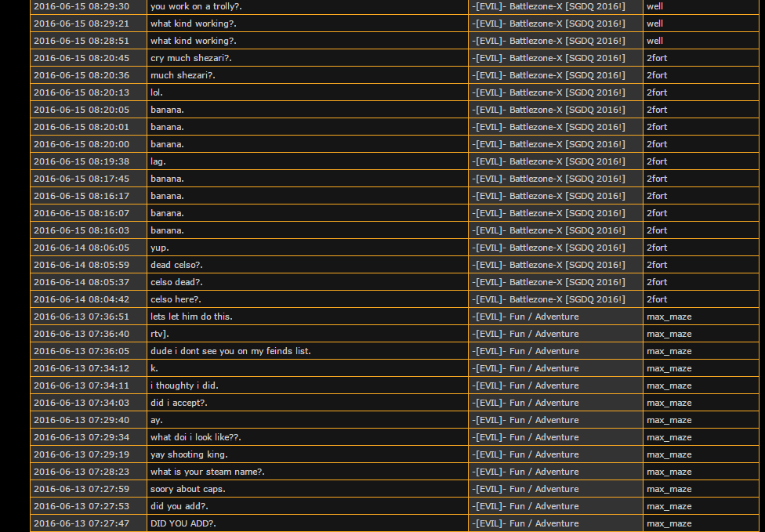This screenshot has height=532, width=765.
Task: Click the "DID YOU ADD?." message
Action: (183, 523)
